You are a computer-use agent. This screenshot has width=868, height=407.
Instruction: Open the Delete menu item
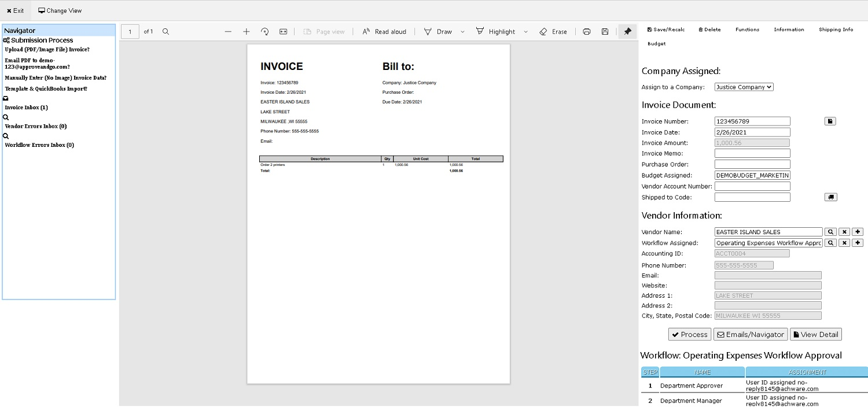coord(709,29)
